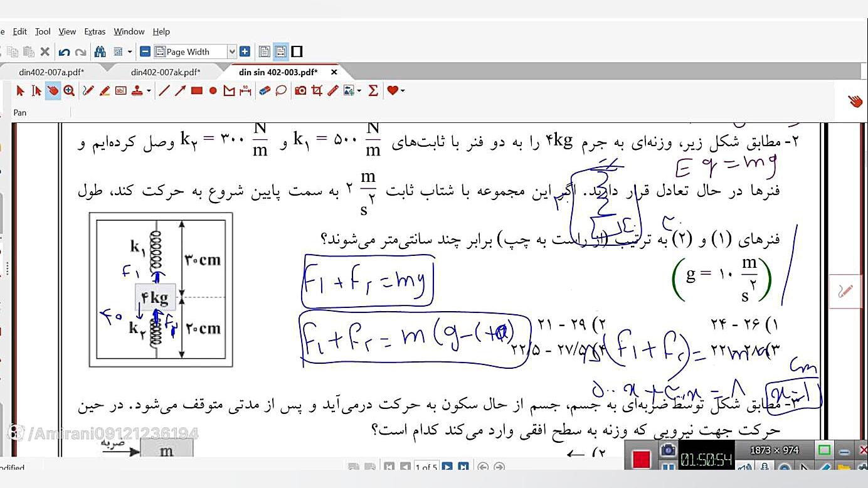This screenshot has width=868, height=488.
Task: Switch to single page layout view
Action: (x=265, y=51)
